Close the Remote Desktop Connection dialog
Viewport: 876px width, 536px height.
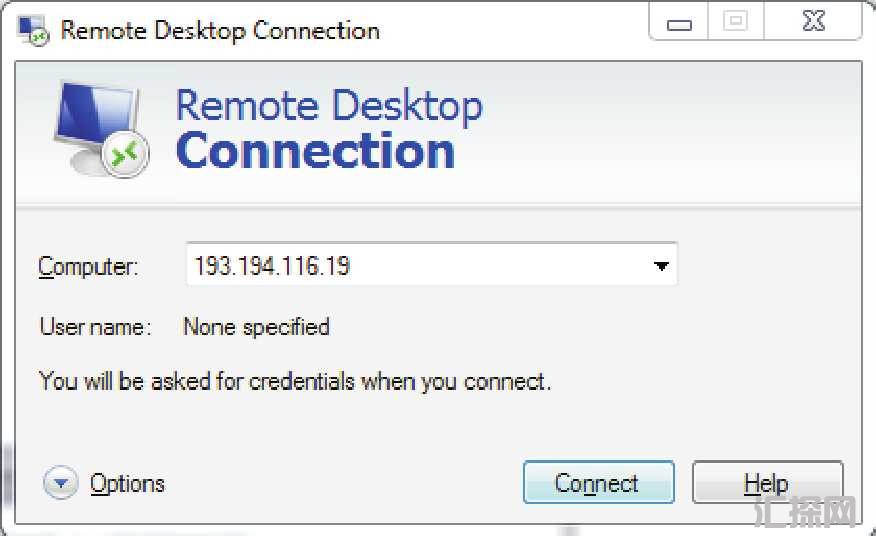(x=814, y=22)
